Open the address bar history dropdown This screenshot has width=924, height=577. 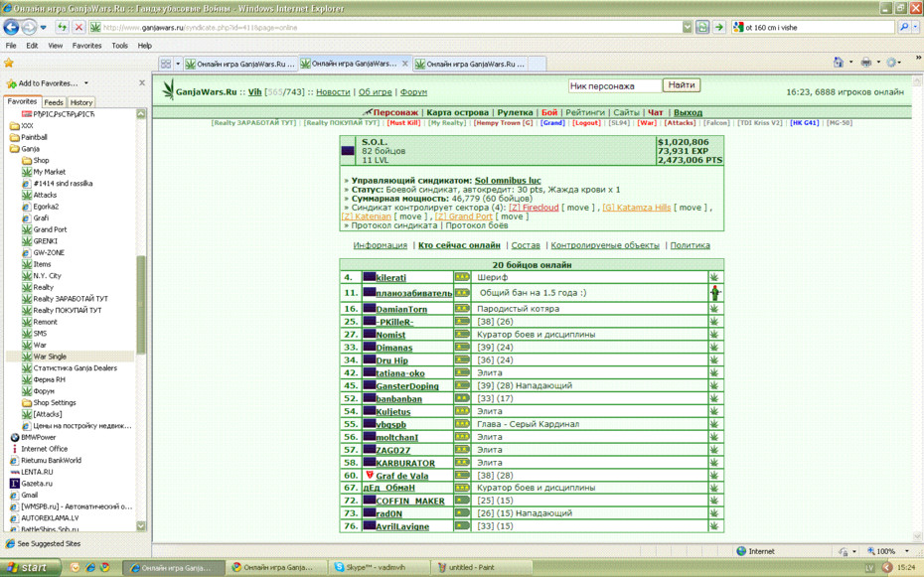[x=688, y=27]
